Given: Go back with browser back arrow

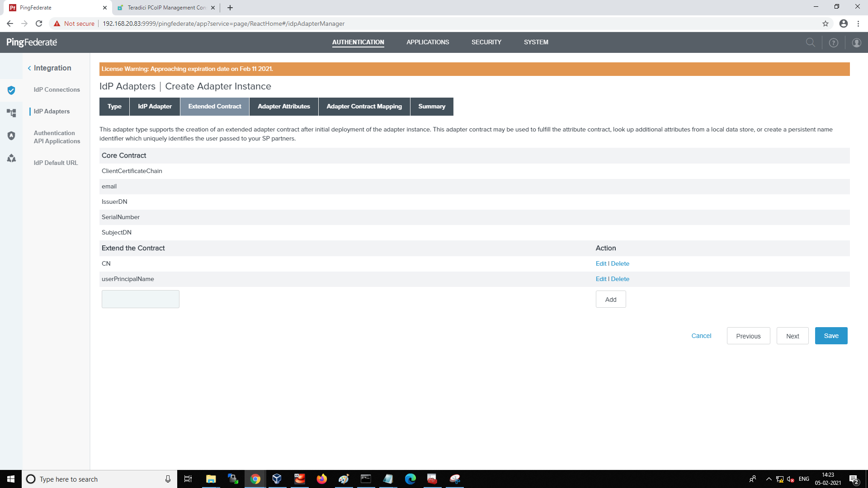Looking at the screenshot, I should (10, 23).
